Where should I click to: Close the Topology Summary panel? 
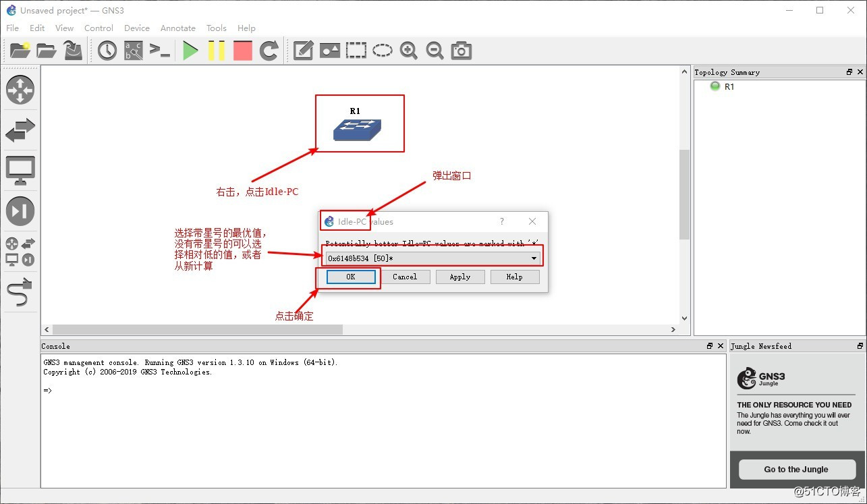tap(860, 72)
